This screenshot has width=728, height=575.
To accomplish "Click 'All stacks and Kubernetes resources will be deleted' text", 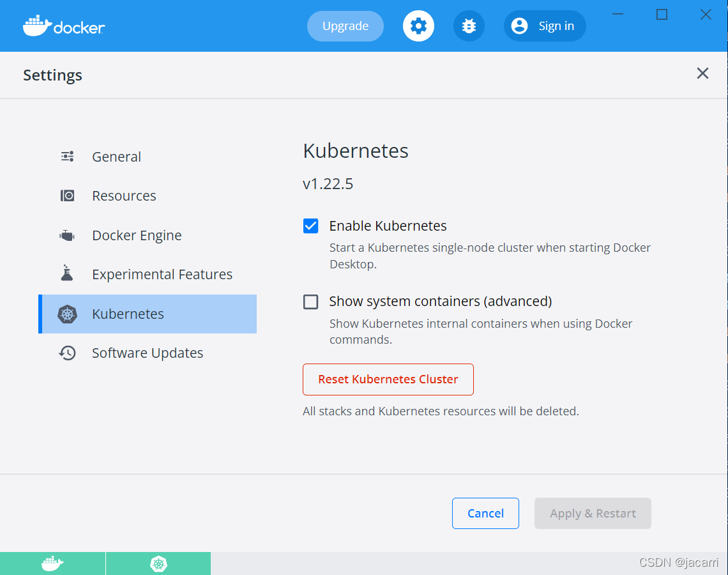I will pyautogui.click(x=441, y=411).
